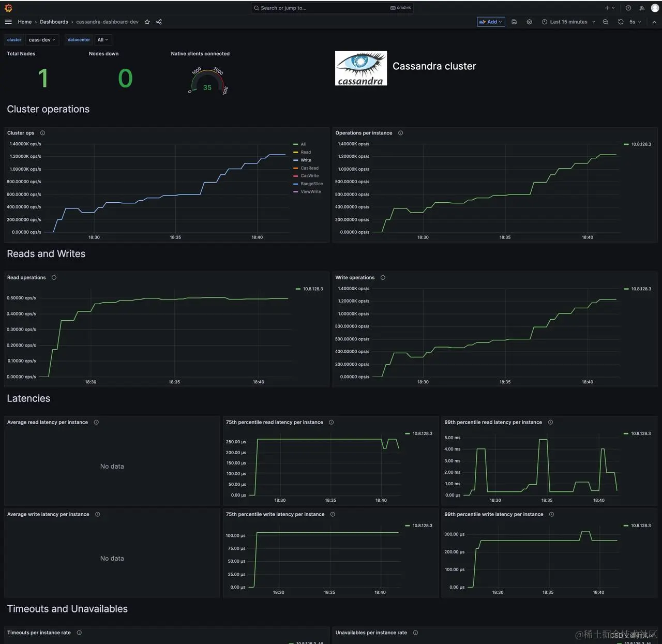Toggle 10.8.128.3 series in Write operations legend

click(x=641, y=289)
